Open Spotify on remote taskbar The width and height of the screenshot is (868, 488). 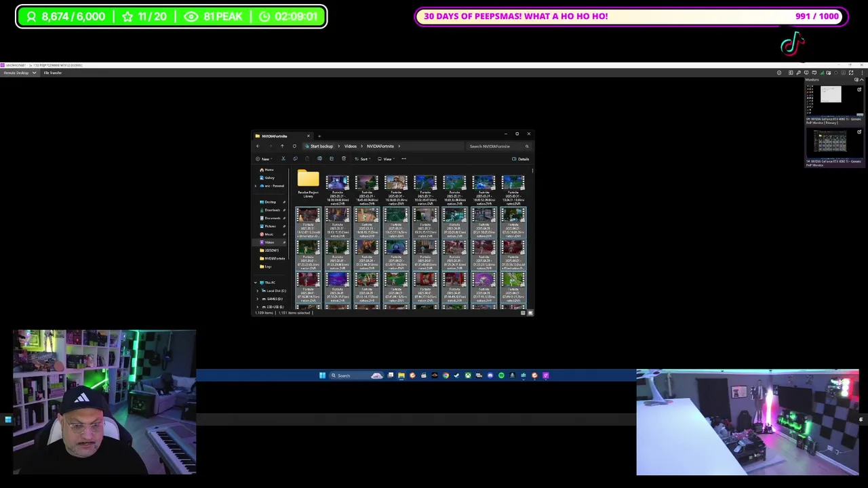click(501, 375)
